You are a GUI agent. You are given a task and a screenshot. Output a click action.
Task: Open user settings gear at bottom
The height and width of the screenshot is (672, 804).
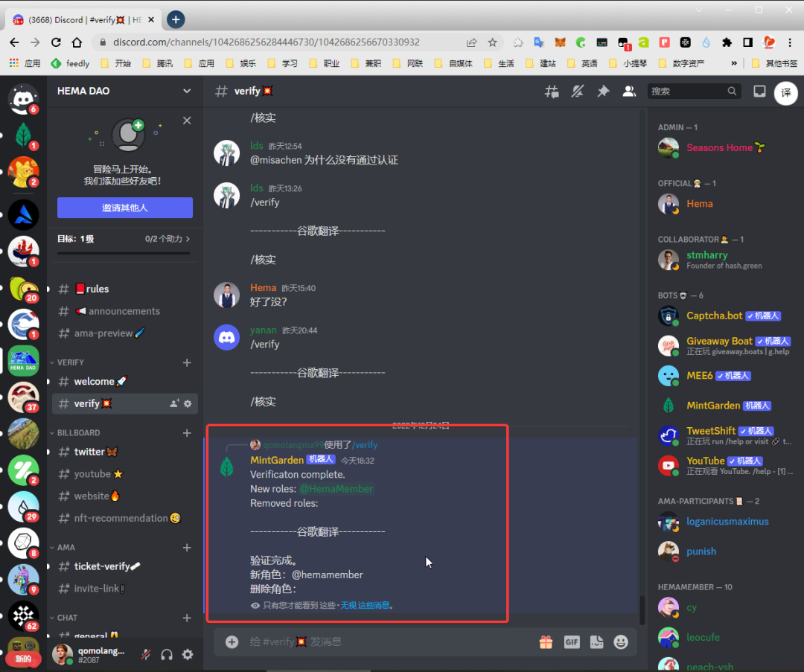[188, 655]
